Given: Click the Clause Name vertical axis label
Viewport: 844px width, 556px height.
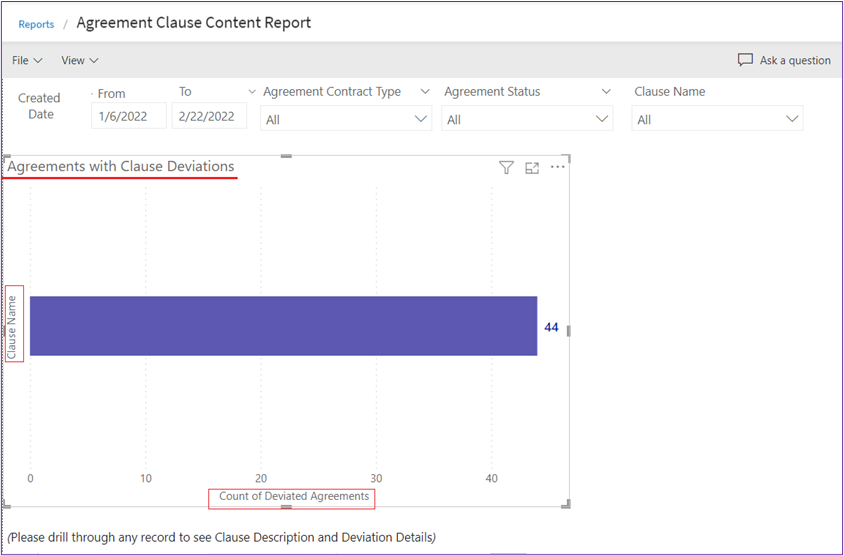Looking at the screenshot, I should (13, 324).
